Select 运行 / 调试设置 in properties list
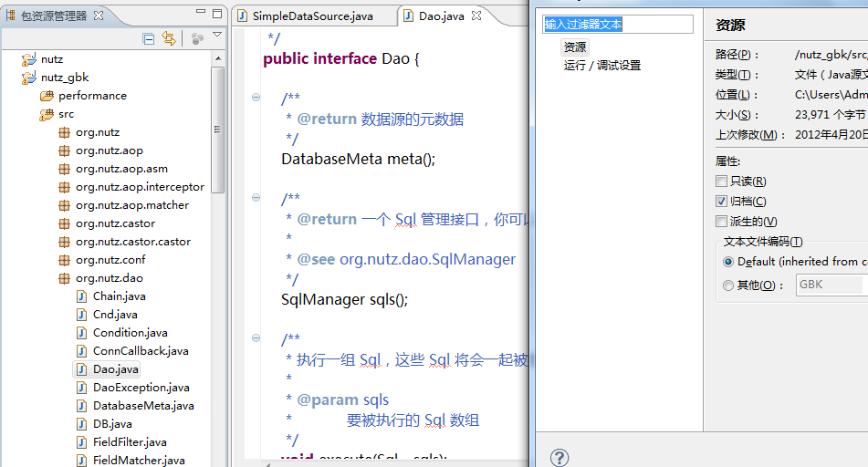Screen dimensions: 868x467 (x=602, y=66)
